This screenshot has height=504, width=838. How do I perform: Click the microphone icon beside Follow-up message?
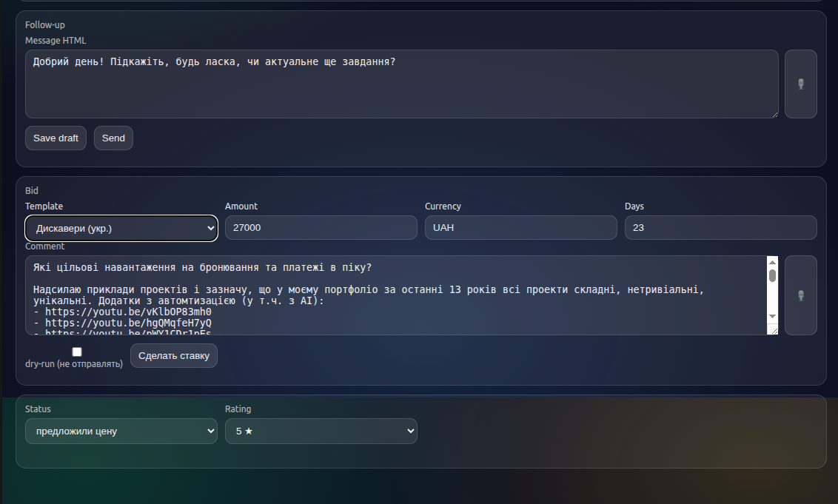pos(800,84)
